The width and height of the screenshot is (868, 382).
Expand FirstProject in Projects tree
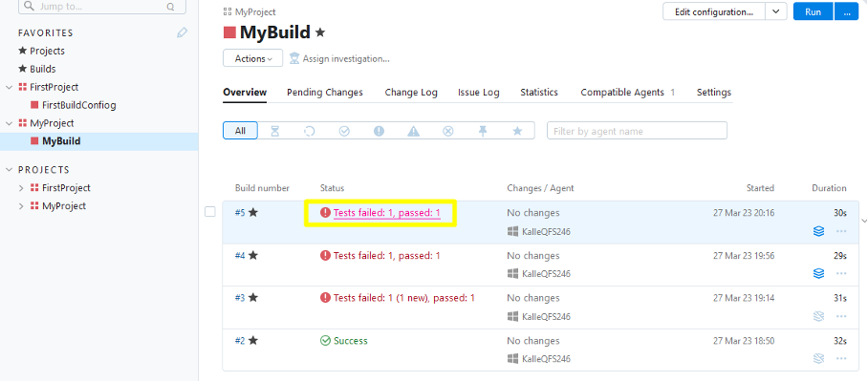coord(22,188)
